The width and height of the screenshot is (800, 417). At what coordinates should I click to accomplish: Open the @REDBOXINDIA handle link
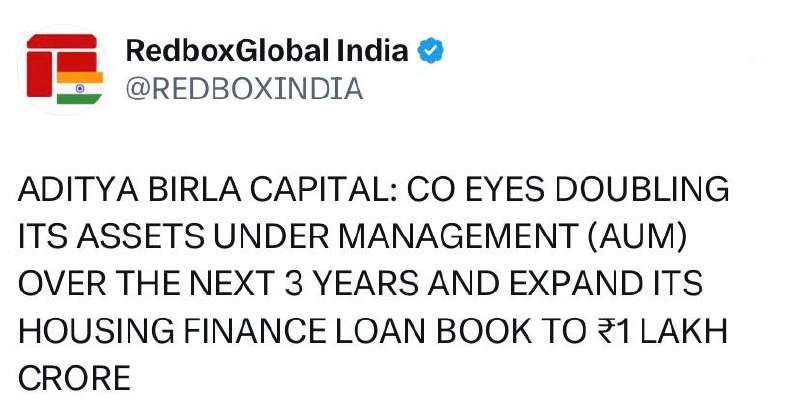(x=244, y=88)
